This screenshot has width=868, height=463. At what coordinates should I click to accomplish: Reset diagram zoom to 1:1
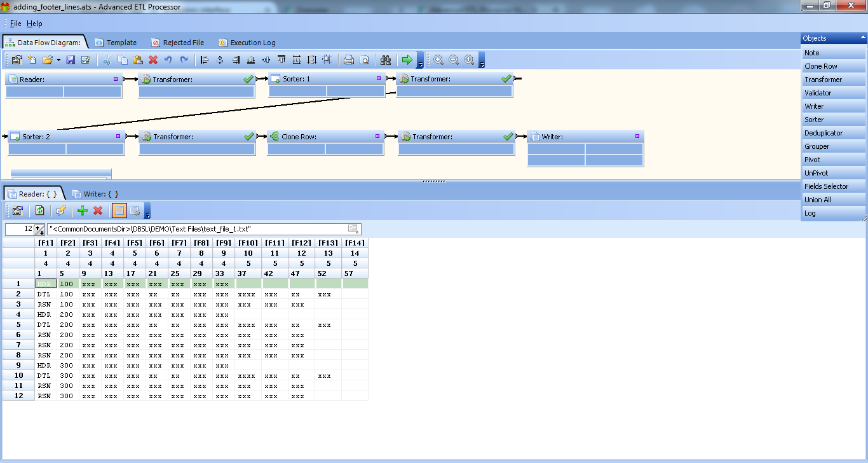tap(469, 60)
